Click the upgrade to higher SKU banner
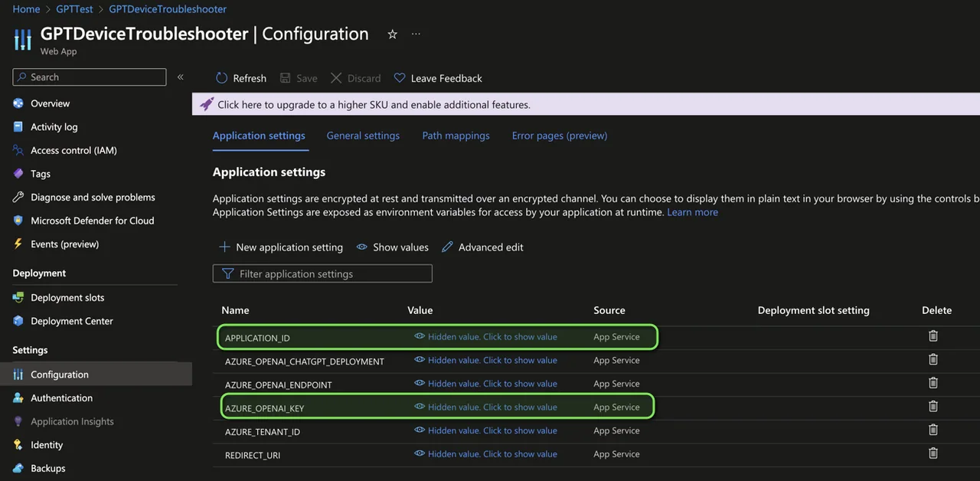Screen dimensions: 980x481 (586, 104)
